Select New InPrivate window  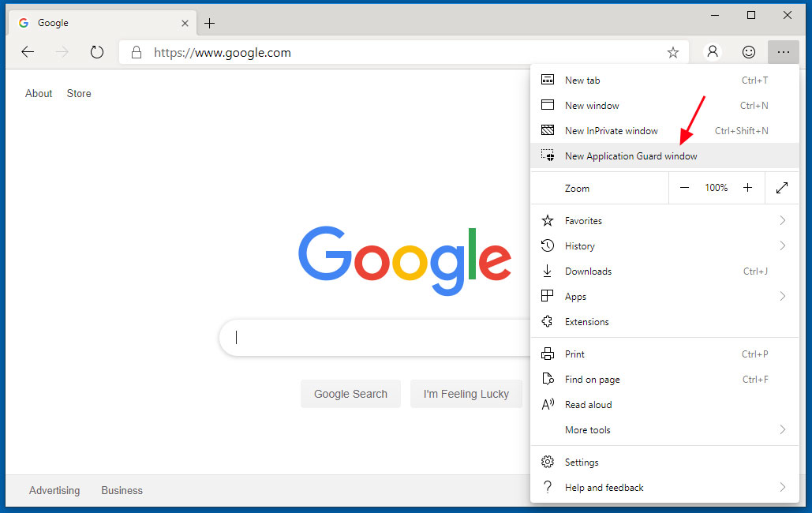pos(665,130)
